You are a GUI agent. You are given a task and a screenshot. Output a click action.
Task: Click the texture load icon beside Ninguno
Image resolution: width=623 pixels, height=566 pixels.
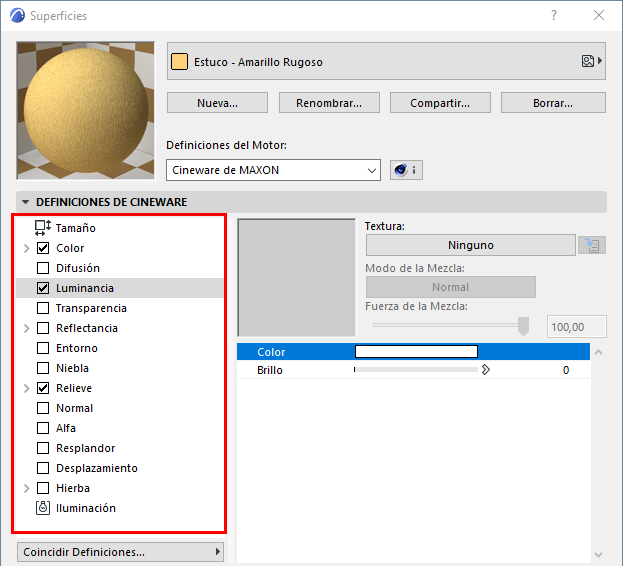click(x=592, y=245)
